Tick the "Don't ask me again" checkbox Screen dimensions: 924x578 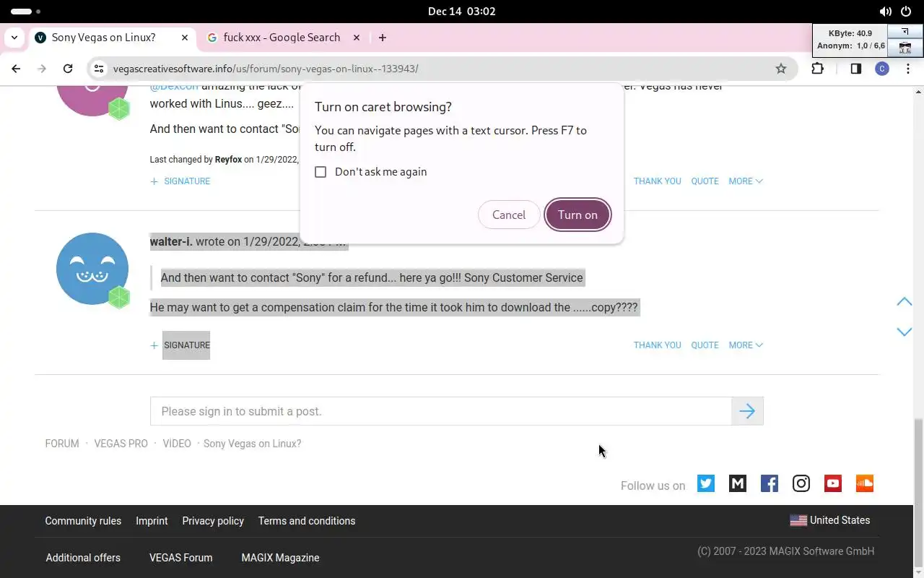[321, 172]
